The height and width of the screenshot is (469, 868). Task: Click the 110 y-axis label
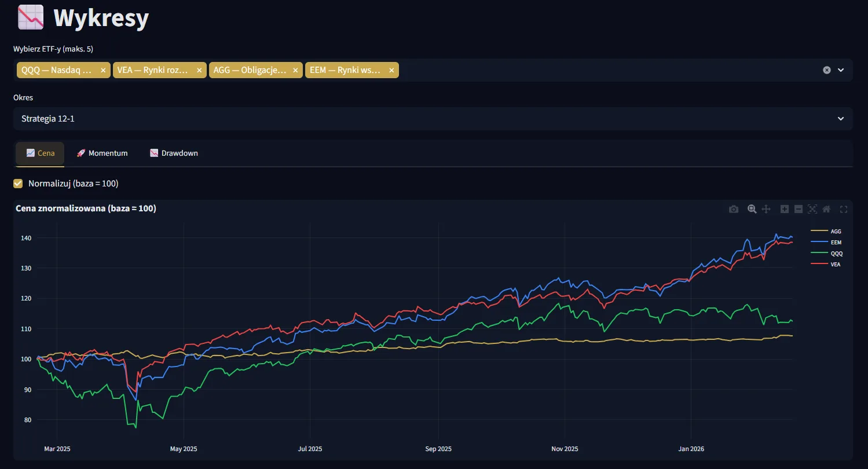tap(27, 329)
